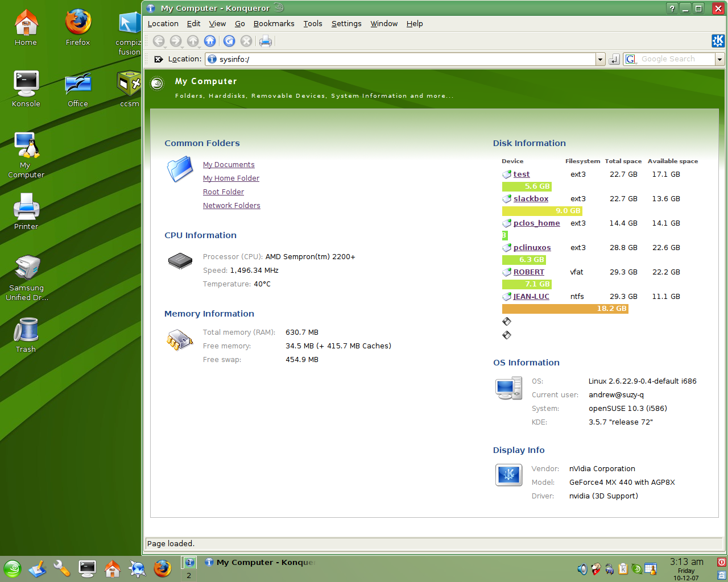728x582 pixels.
Task: Click the 5.6 GB green usage bar
Action: [527, 186]
